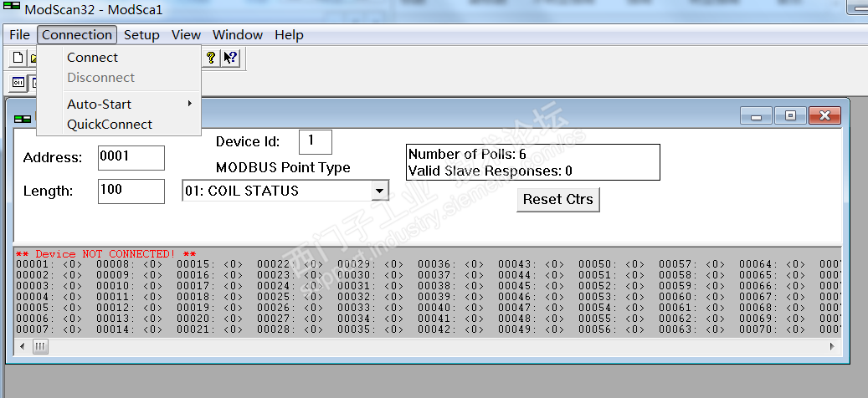Select coil entry 00063: <0>
This screenshot has height=398, width=868.
pyautogui.click(x=692, y=329)
